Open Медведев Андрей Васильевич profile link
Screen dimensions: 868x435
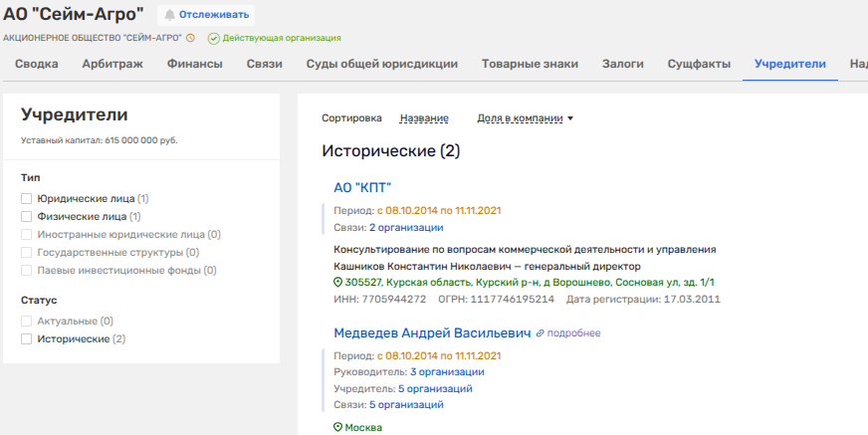point(431,333)
